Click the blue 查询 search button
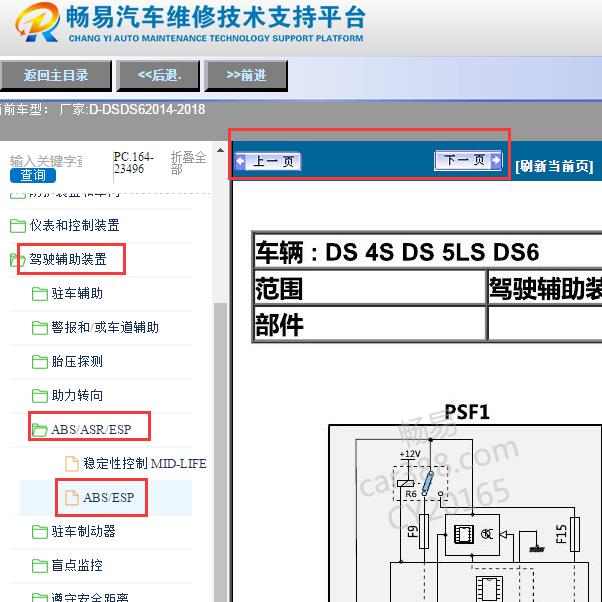 point(33,175)
